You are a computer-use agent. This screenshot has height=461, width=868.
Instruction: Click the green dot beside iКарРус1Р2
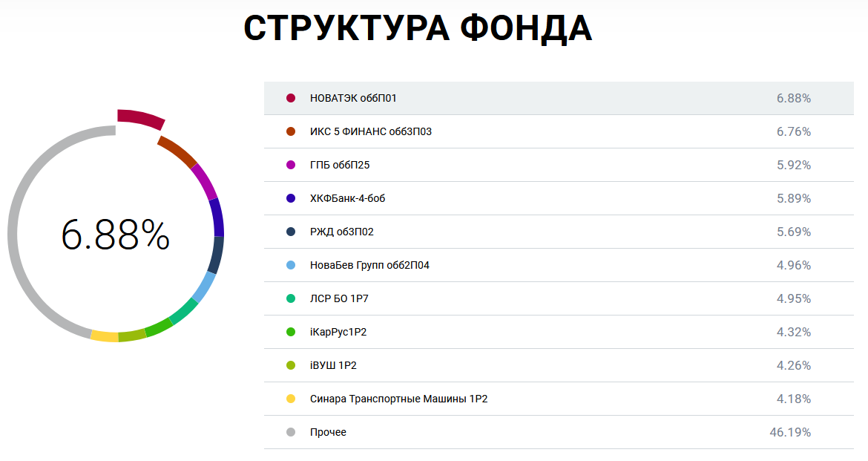pyautogui.click(x=291, y=332)
